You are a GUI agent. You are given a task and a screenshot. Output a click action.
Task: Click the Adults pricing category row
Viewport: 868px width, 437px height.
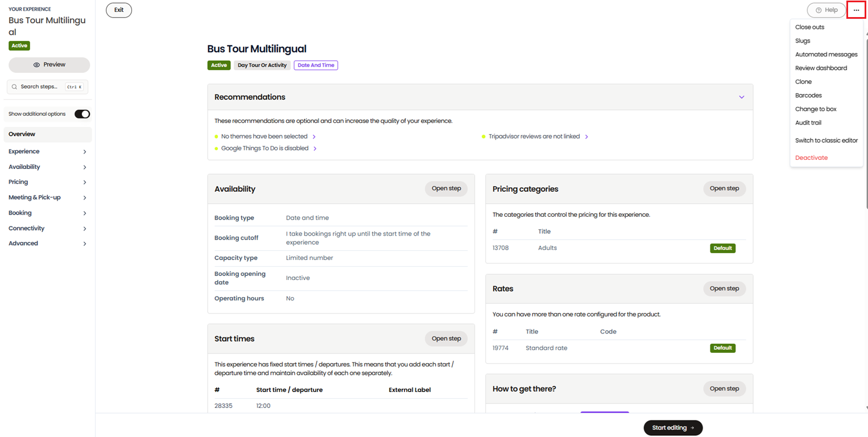point(619,248)
